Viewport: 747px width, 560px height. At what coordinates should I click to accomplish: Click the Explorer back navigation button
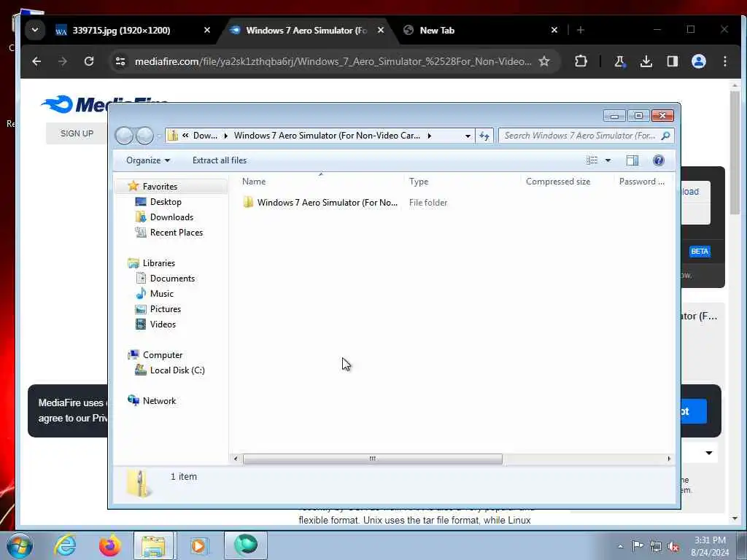pos(124,136)
